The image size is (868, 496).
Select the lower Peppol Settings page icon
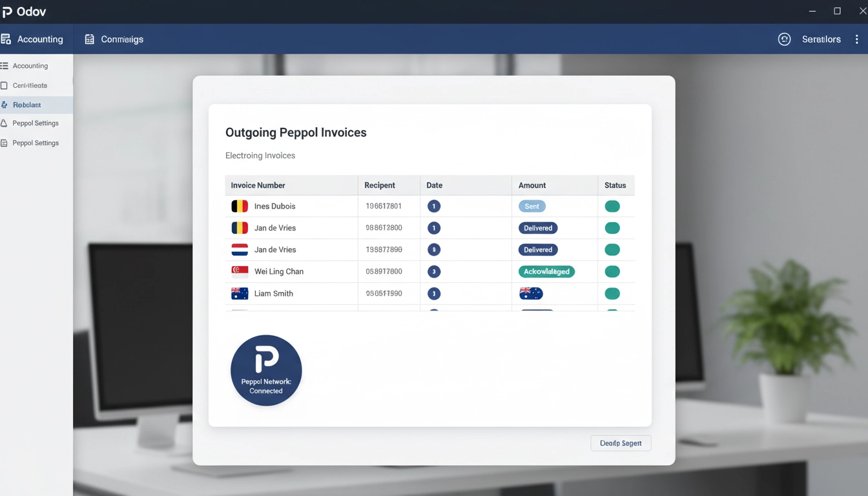5,142
